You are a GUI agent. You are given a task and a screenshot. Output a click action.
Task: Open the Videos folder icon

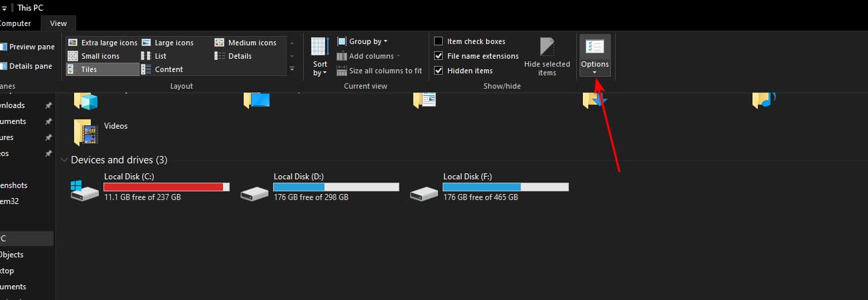click(x=86, y=131)
